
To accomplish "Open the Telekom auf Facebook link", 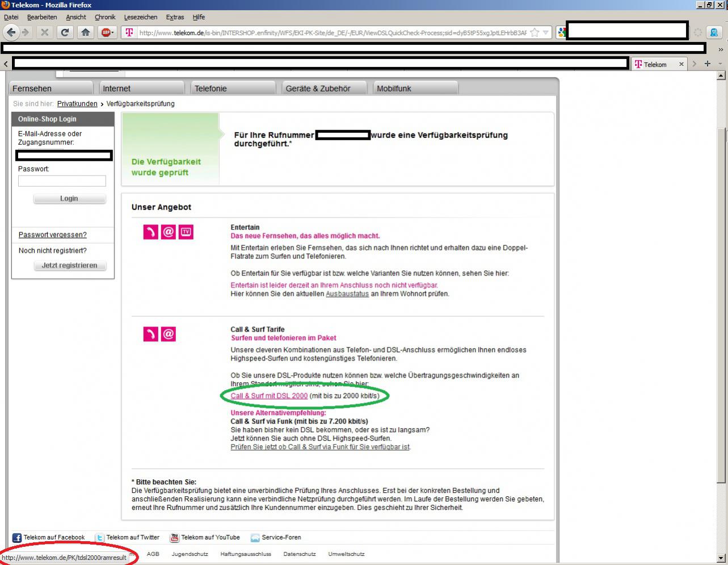I will 54,537.
